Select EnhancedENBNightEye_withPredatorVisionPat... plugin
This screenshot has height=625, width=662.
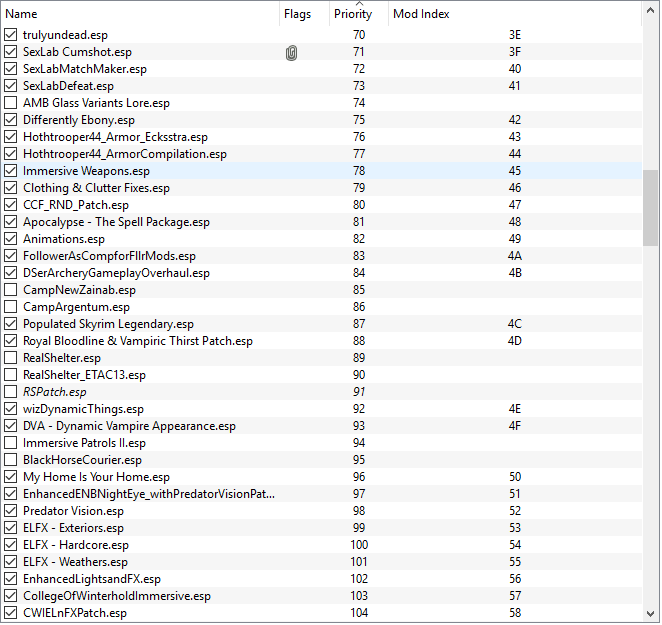(x=149, y=494)
